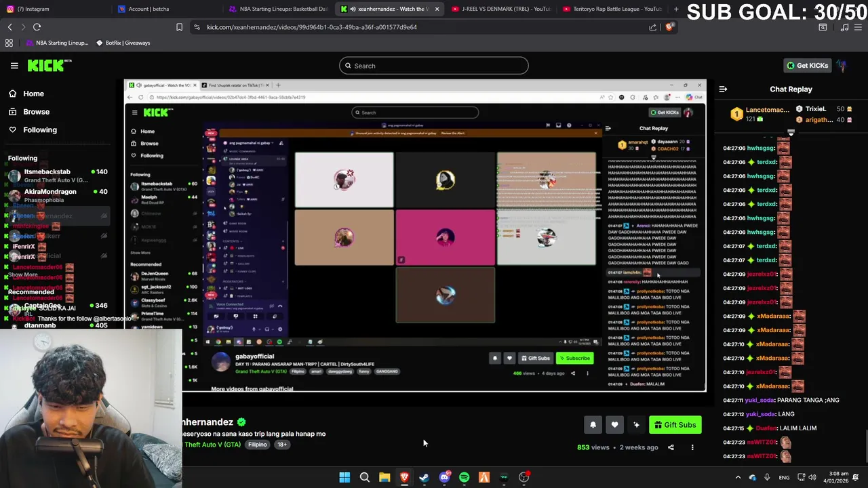Viewport: 868px width, 488px height.
Task: Open Discord from the taskbar
Action: click(444, 477)
